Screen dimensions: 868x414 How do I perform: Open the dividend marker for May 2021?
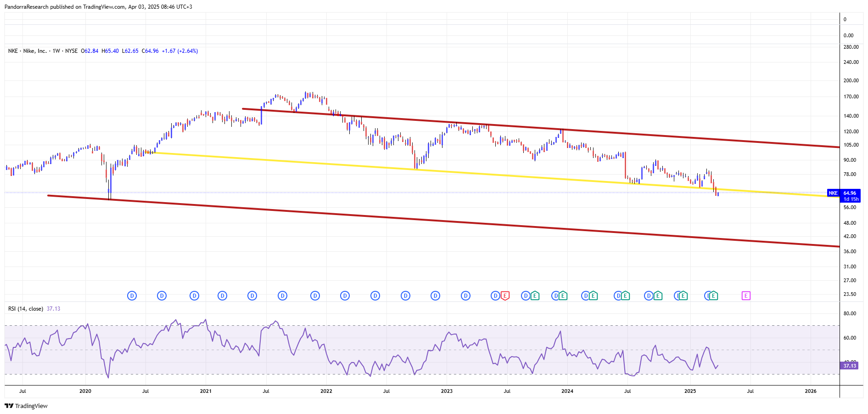tap(252, 296)
